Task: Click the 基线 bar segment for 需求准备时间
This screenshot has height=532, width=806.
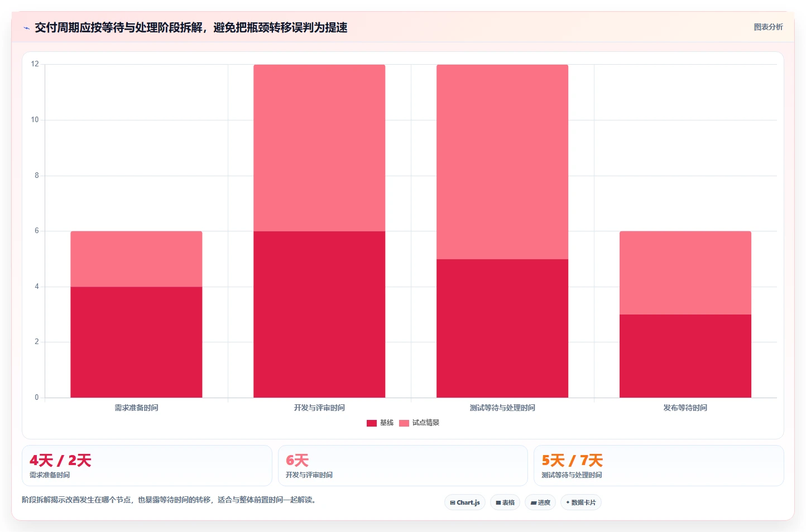Action: click(136, 342)
